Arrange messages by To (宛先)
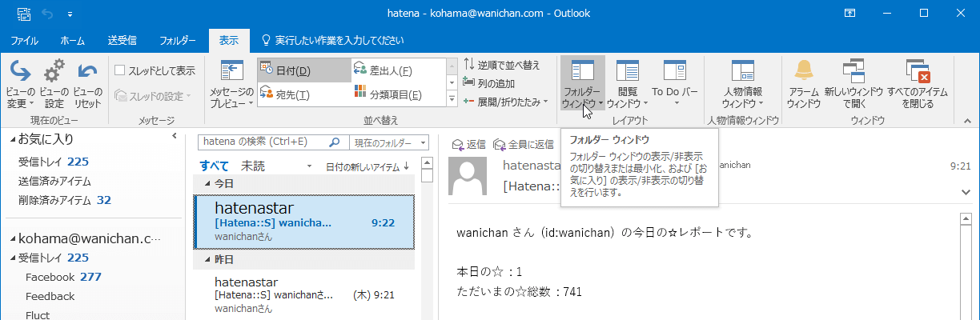The width and height of the screenshot is (980, 320). click(303, 94)
